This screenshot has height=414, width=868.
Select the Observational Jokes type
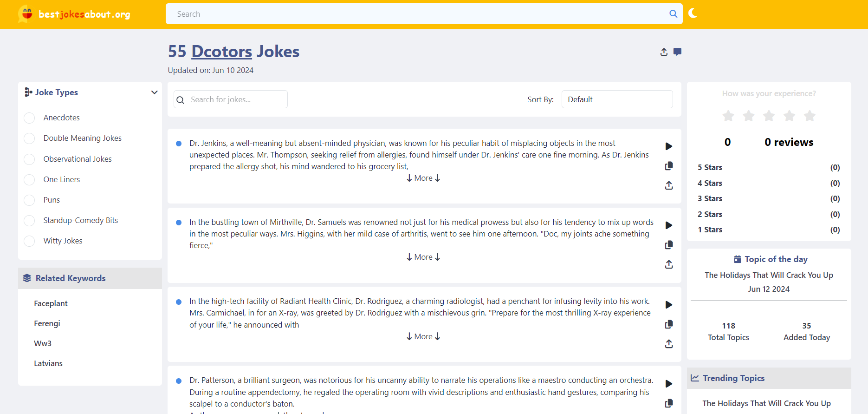pos(29,159)
